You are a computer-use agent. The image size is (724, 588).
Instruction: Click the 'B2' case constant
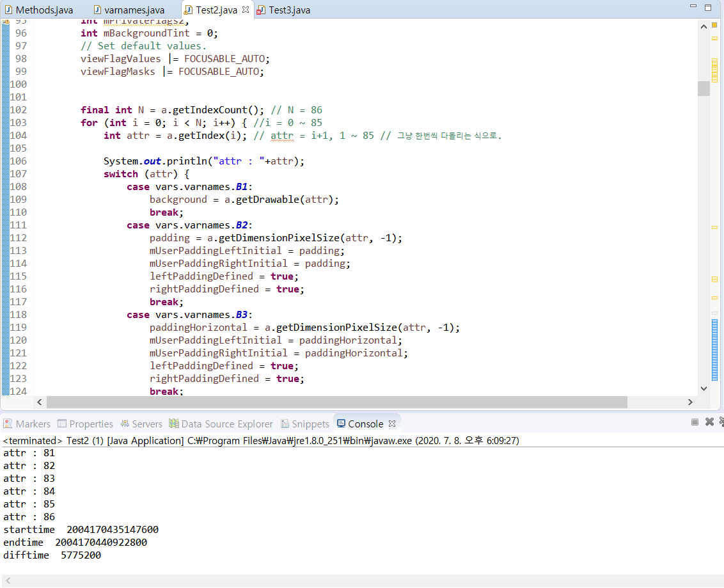(242, 225)
